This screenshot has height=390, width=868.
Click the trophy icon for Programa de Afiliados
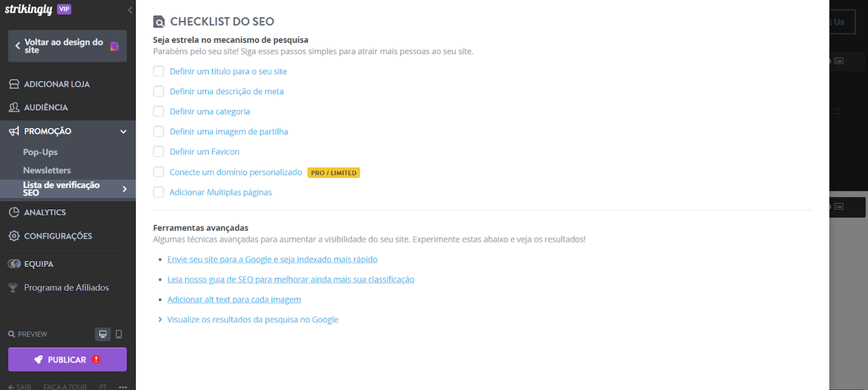pos(13,287)
